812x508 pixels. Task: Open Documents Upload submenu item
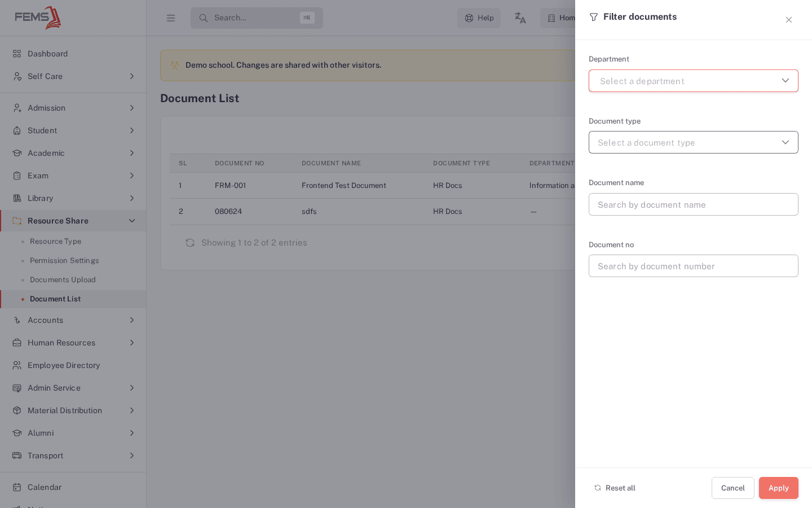pos(63,280)
